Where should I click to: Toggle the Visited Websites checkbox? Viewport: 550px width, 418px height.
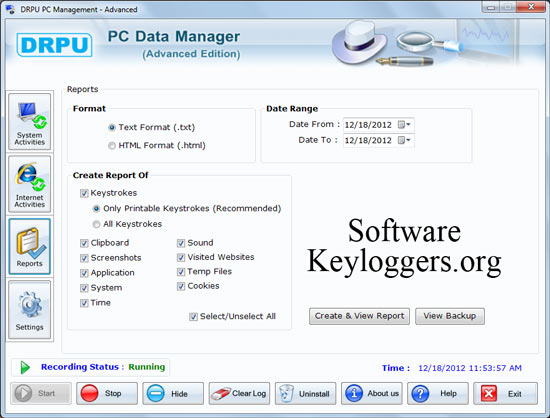(181, 257)
